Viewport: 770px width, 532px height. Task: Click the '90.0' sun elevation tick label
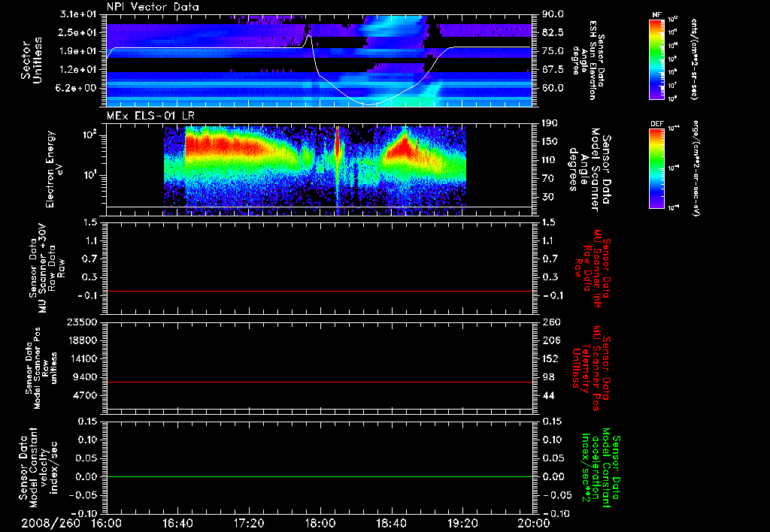pyautogui.click(x=553, y=14)
